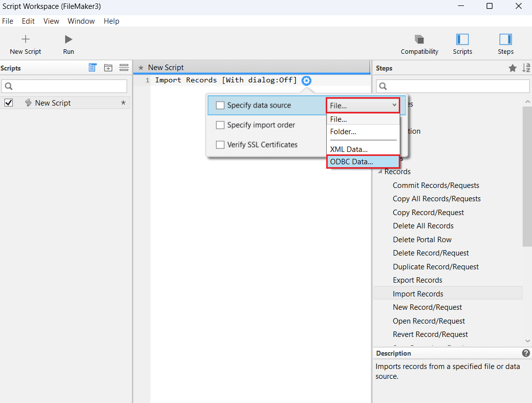The image size is (532, 403).
Task: Open the Compatibility icon in toolbar
Action: click(x=419, y=39)
